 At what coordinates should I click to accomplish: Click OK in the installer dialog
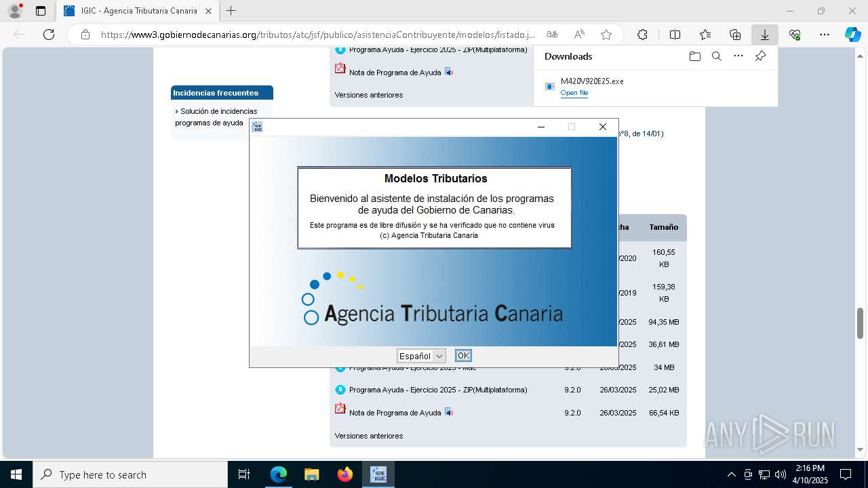tap(463, 356)
